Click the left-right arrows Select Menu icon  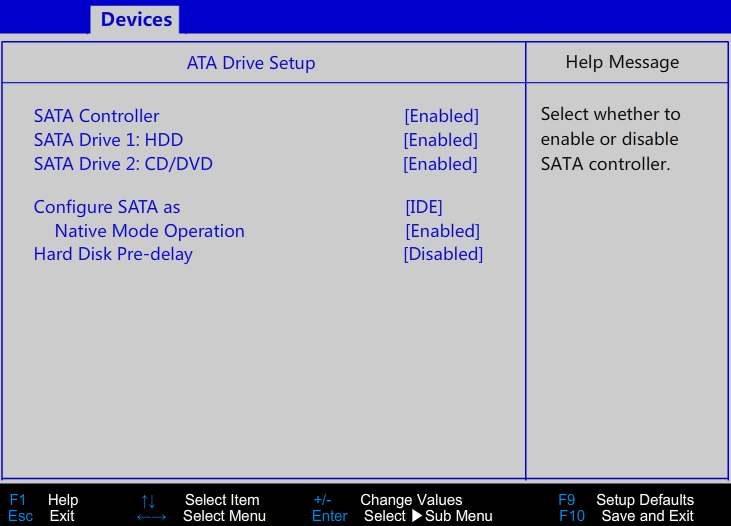click(151, 516)
